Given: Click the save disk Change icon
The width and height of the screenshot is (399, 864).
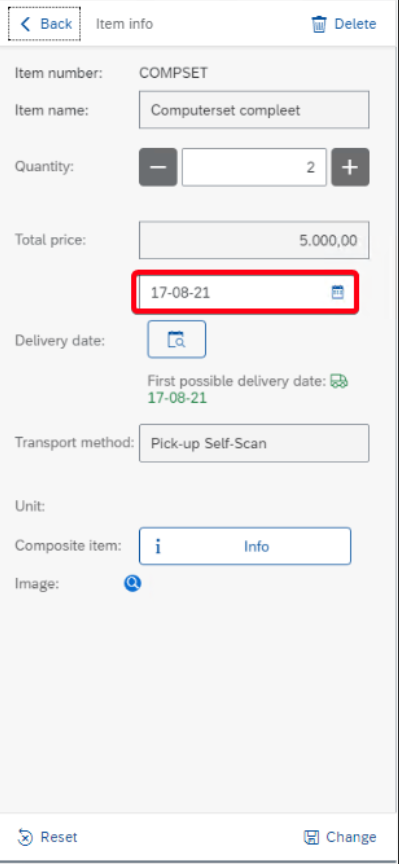Looking at the screenshot, I should coord(311,838).
